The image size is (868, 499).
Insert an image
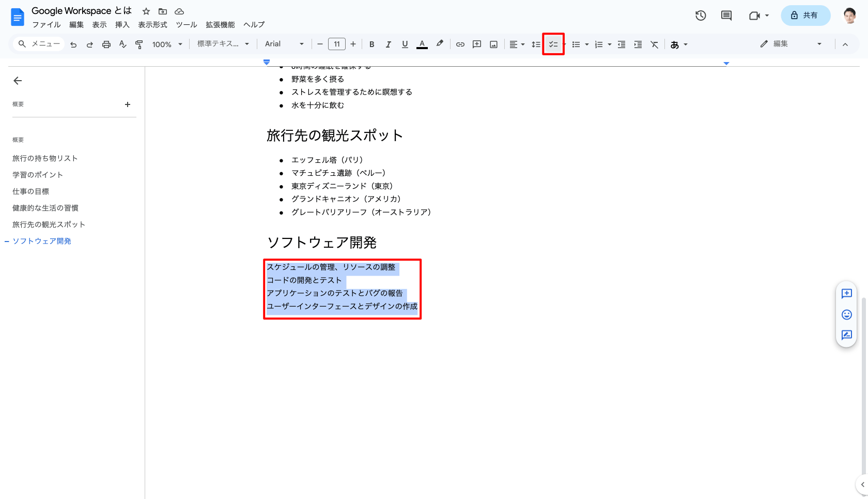pos(494,44)
